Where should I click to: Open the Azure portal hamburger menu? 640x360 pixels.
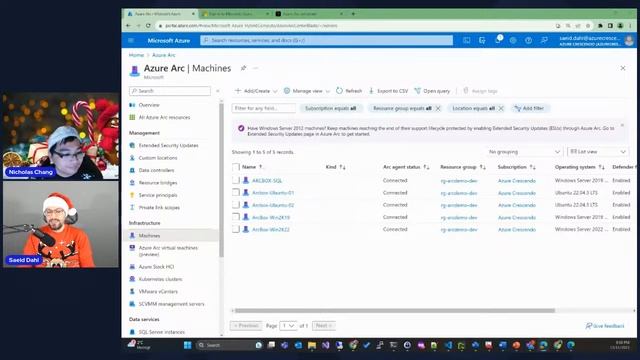[131, 40]
